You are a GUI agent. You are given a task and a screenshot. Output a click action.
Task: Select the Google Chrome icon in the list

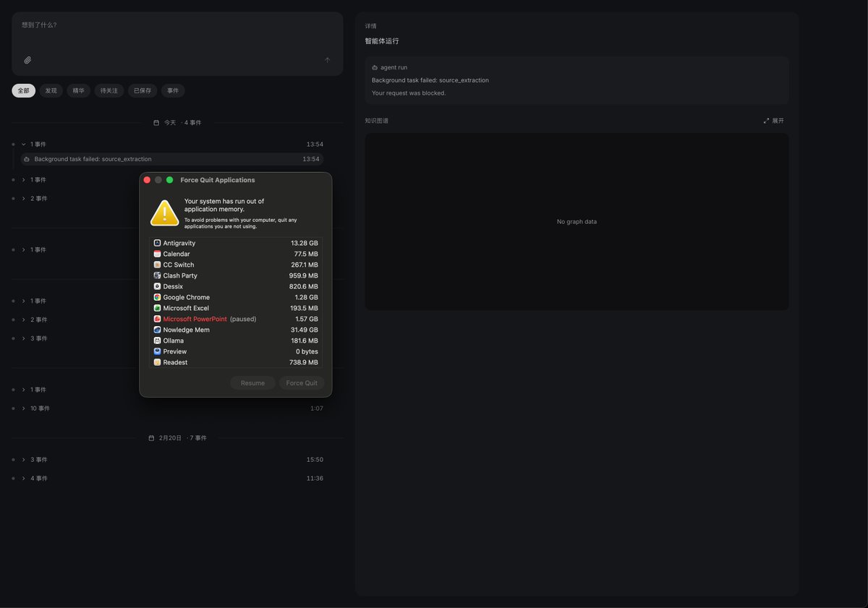157,297
